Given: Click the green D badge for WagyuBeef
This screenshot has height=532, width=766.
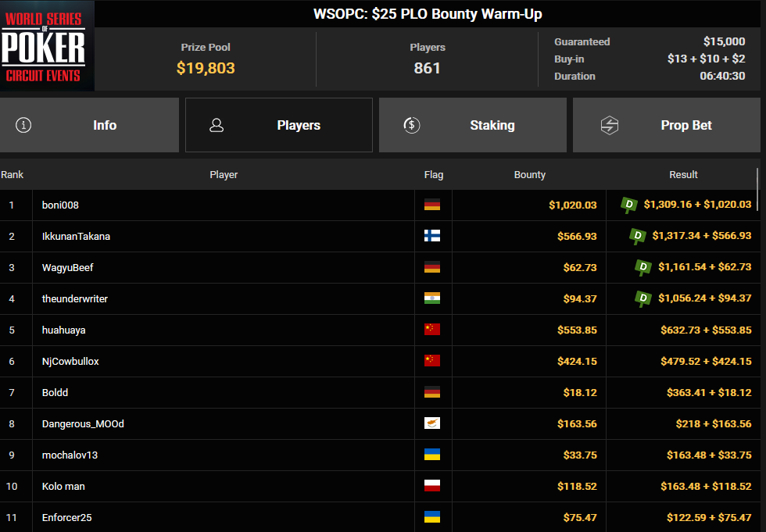Looking at the screenshot, I should click(x=643, y=267).
